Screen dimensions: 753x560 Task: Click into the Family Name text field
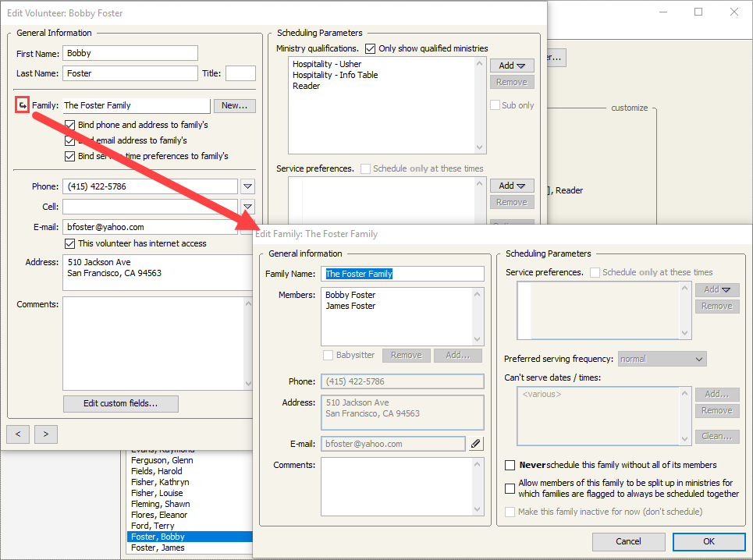(x=402, y=274)
